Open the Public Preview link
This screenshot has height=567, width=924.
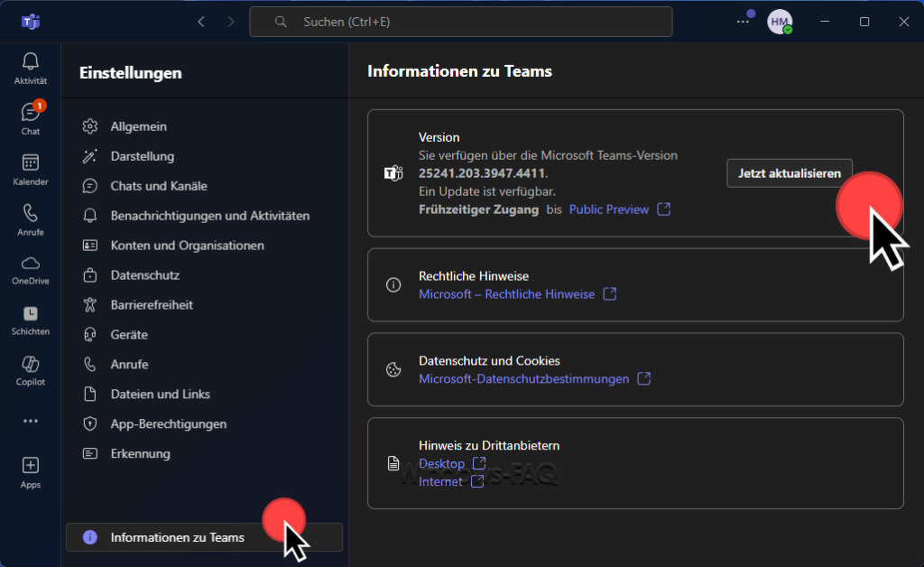(x=609, y=209)
